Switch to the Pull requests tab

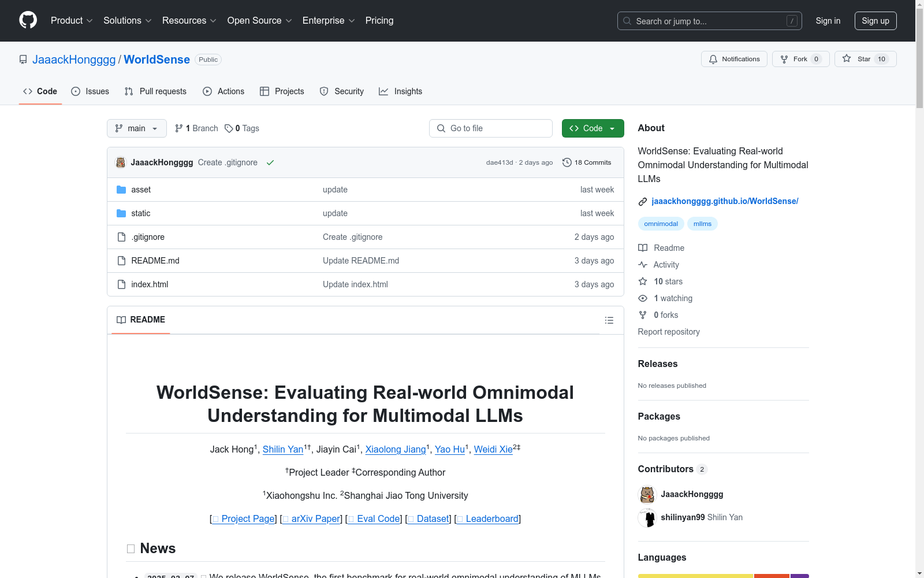[x=155, y=91]
